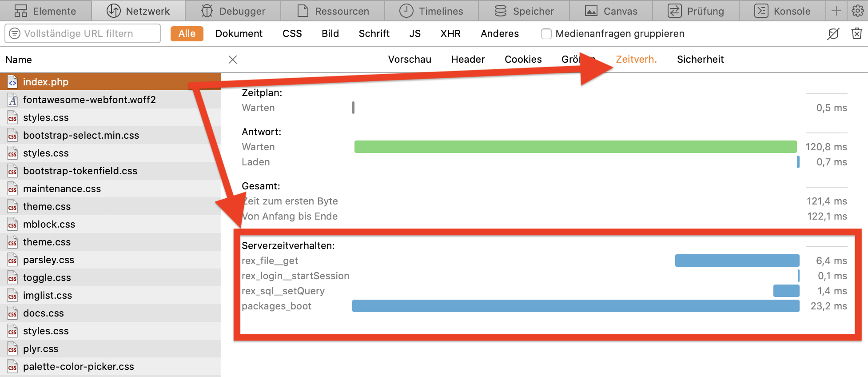Image resolution: width=868 pixels, height=377 pixels.
Task: Click the disable cache icon
Action: 833,33
